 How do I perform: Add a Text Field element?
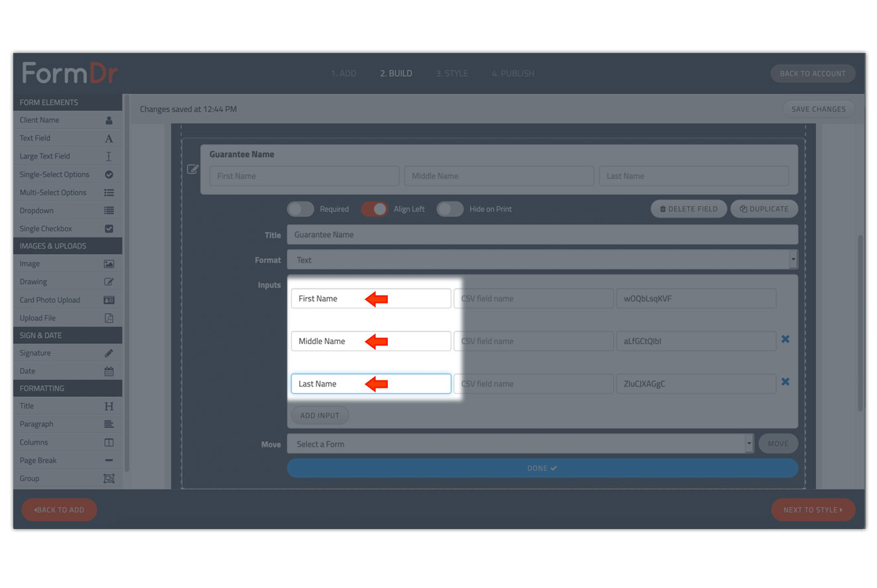point(67,138)
